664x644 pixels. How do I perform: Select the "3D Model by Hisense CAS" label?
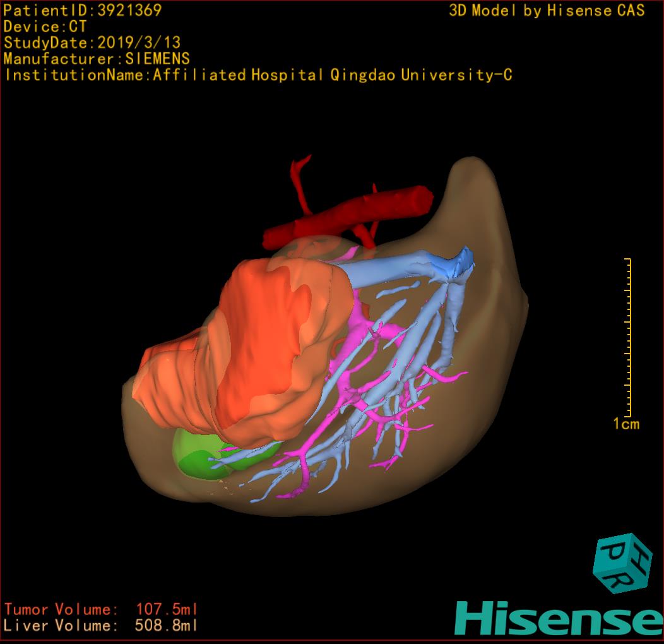click(x=547, y=10)
